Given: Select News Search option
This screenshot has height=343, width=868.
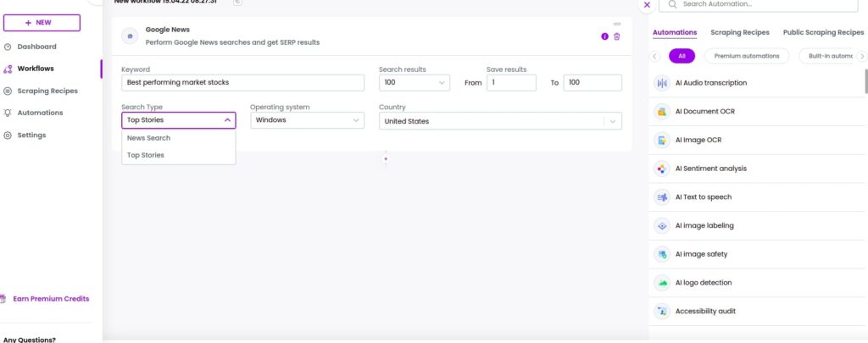Looking at the screenshot, I should 179,138.
